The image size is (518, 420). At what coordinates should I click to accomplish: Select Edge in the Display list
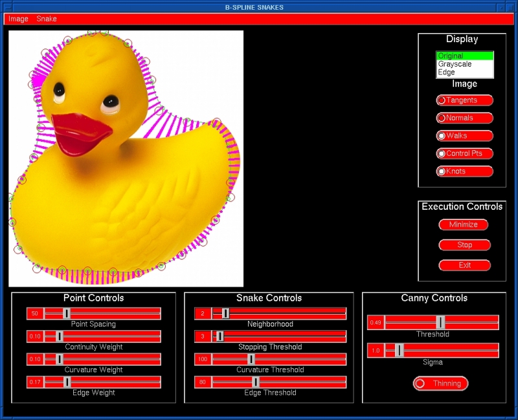coord(465,72)
